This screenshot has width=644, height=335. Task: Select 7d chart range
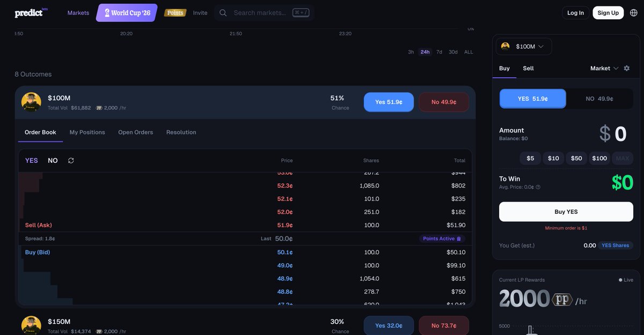pyautogui.click(x=439, y=52)
